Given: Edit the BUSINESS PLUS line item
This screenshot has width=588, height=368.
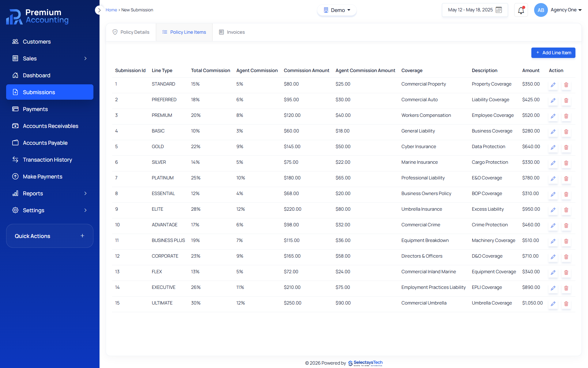Looking at the screenshot, I should (x=553, y=241).
